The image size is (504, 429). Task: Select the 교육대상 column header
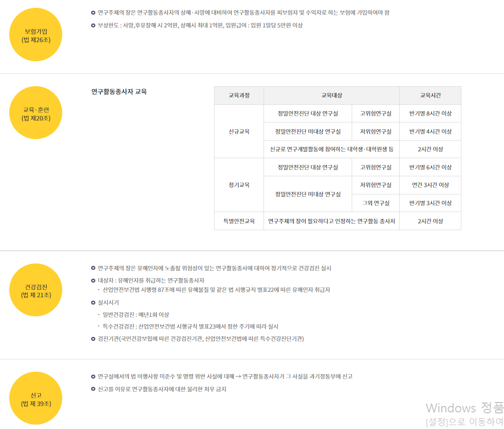(332, 95)
